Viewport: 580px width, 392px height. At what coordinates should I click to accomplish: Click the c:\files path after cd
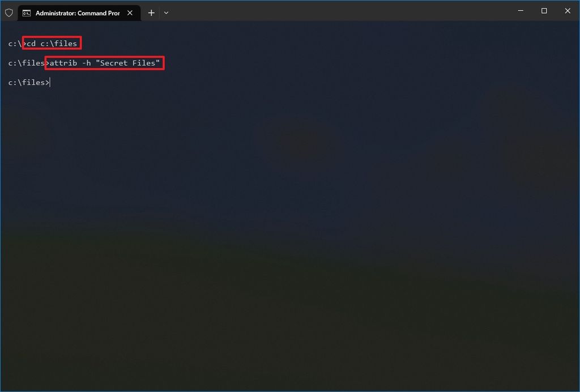(x=59, y=43)
